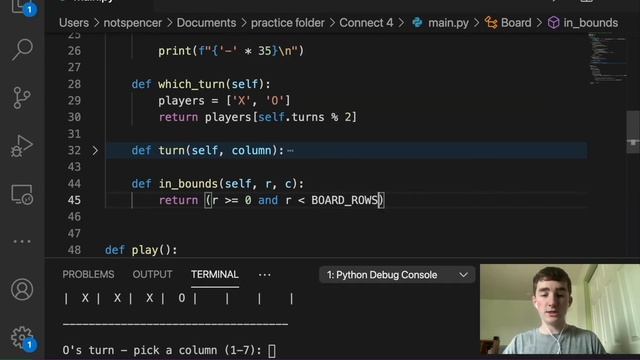This screenshot has height=360, width=640.
Task: Open the Accounts menu icon
Action: pos(22,289)
